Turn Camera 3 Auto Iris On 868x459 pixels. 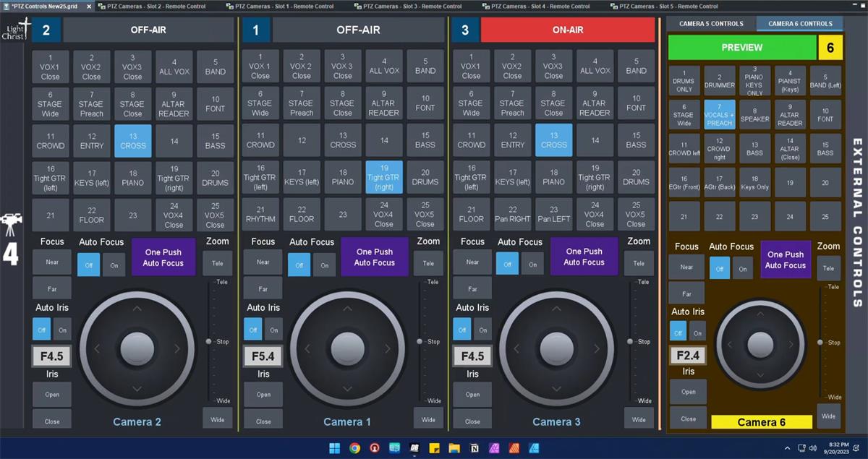point(481,330)
